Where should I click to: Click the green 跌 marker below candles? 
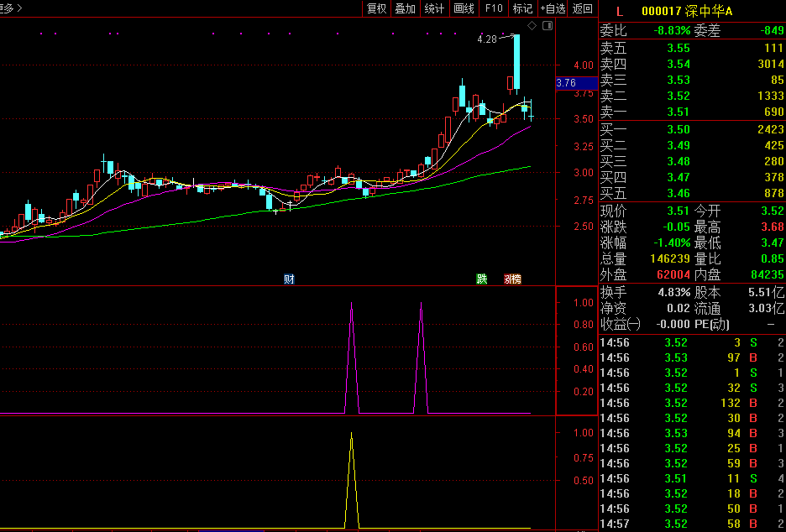click(481, 279)
